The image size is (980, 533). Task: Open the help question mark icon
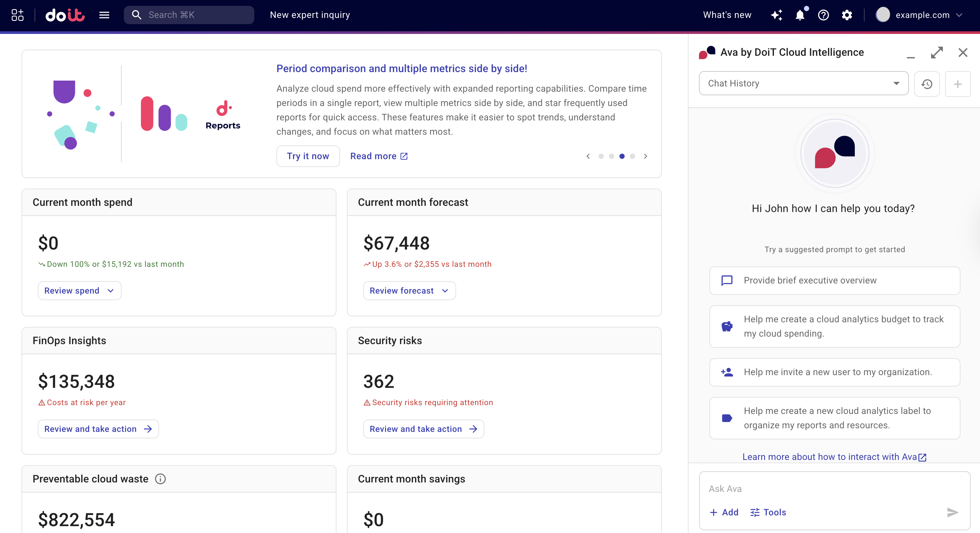coord(823,15)
